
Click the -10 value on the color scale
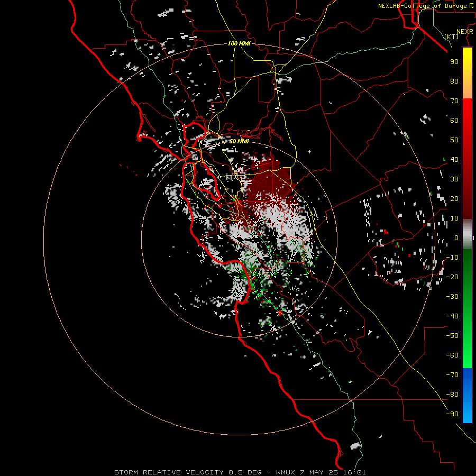[x=452, y=258]
